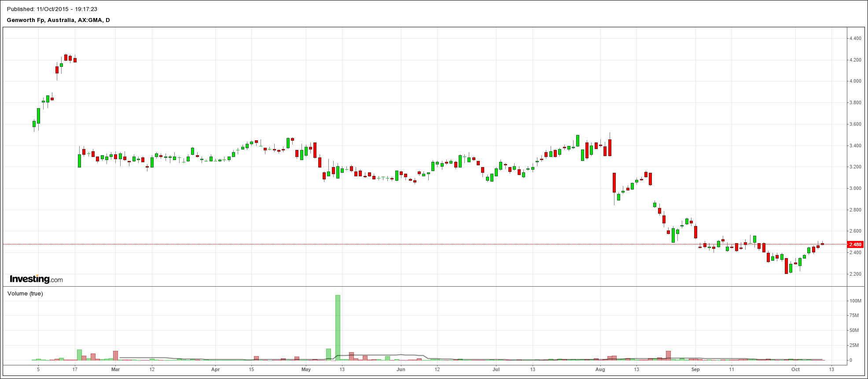Click the 3.000 price axis label
The image size is (868, 379).
[855, 189]
